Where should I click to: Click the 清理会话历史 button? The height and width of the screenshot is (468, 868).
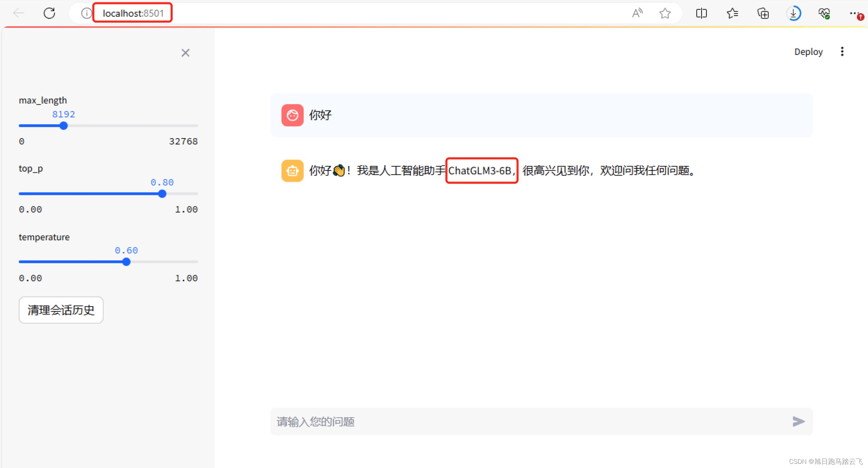(61, 310)
